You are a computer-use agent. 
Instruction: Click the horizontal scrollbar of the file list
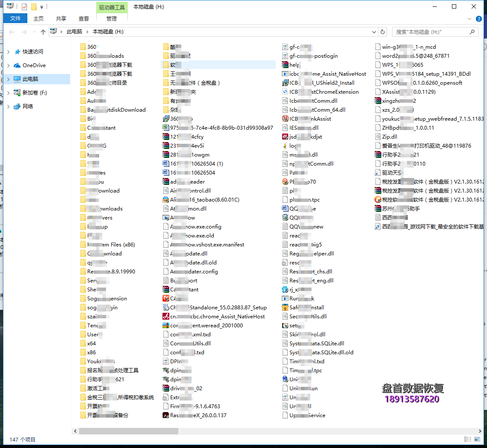[x=214, y=431]
